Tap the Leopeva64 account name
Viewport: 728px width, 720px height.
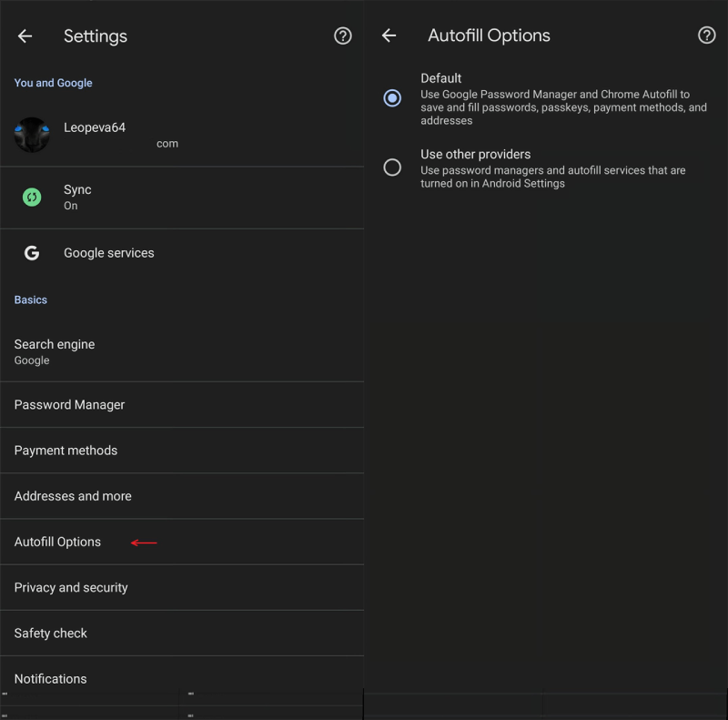click(x=95, y=127)
